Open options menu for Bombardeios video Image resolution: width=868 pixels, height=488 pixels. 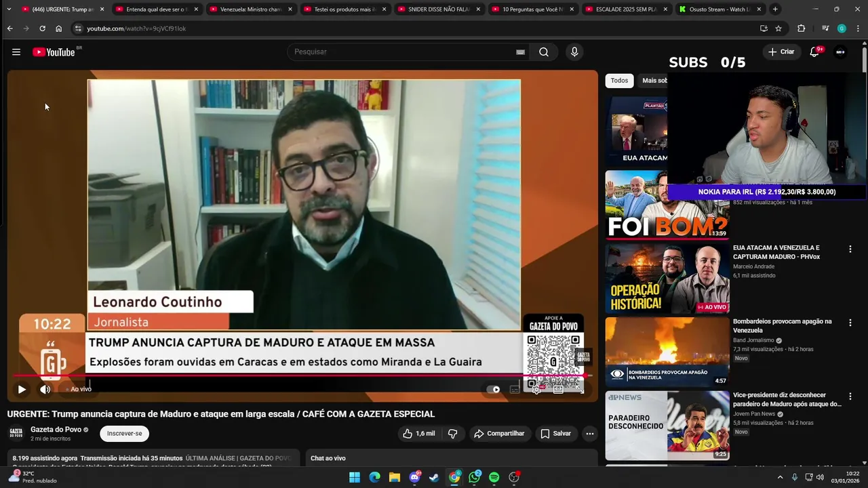[850, 323]
